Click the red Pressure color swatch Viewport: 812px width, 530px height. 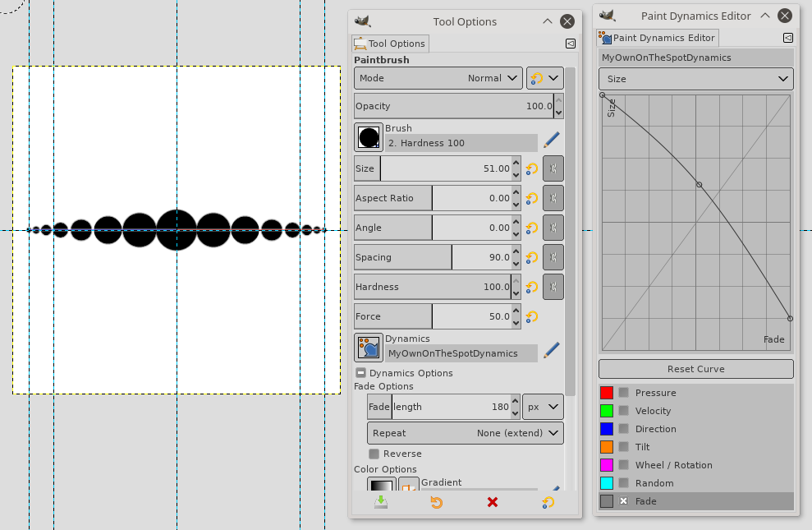pyautogui.click(x=607, y=393)
